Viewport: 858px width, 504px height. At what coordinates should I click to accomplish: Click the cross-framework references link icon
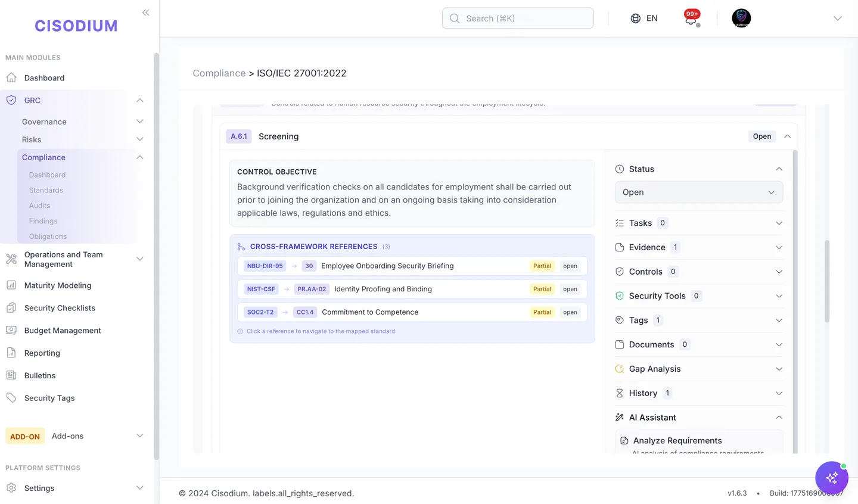tap(241, 247)
